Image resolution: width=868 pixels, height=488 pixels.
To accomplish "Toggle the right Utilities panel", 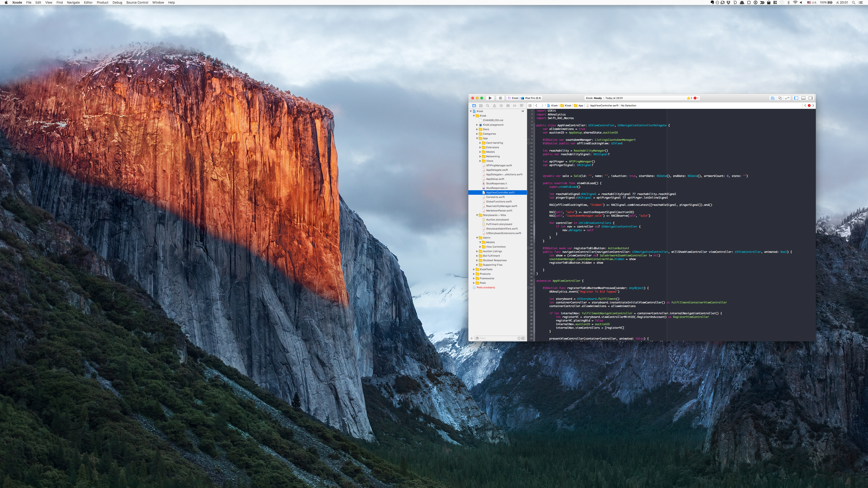I will [811, 98].
